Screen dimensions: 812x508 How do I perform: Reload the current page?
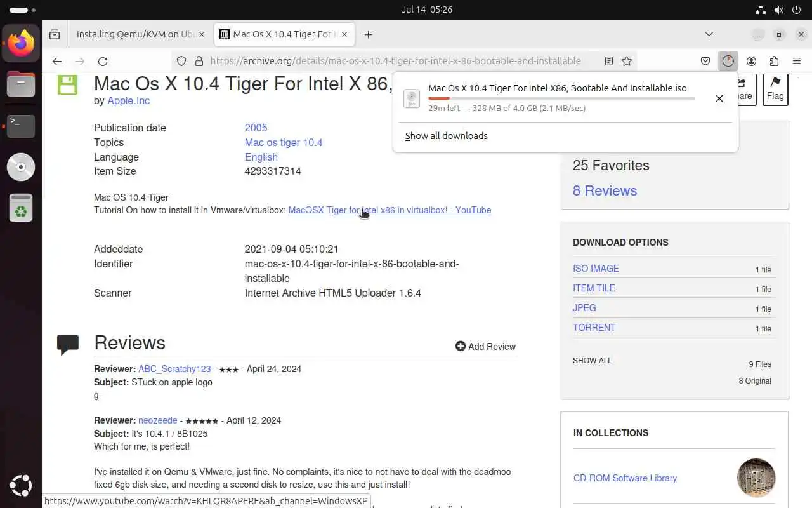103,61
